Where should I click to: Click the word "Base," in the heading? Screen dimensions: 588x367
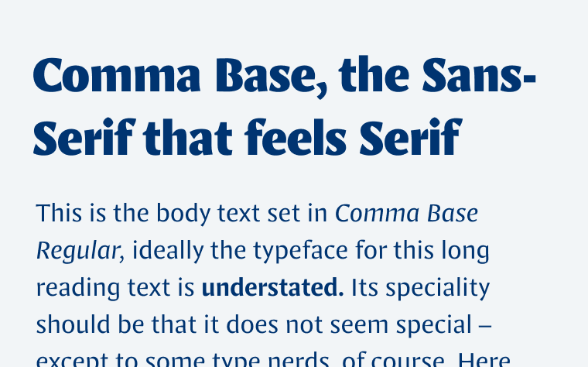[x=272, y=76]
